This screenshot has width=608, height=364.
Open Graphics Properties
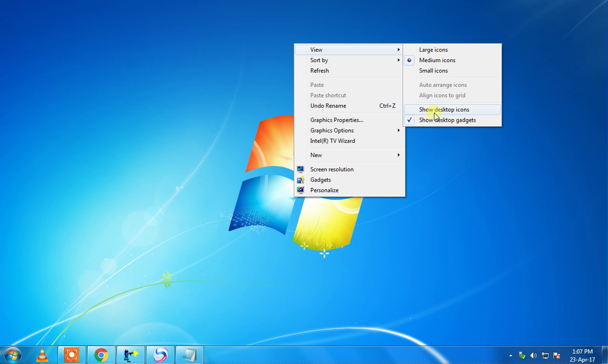[336, 120]
